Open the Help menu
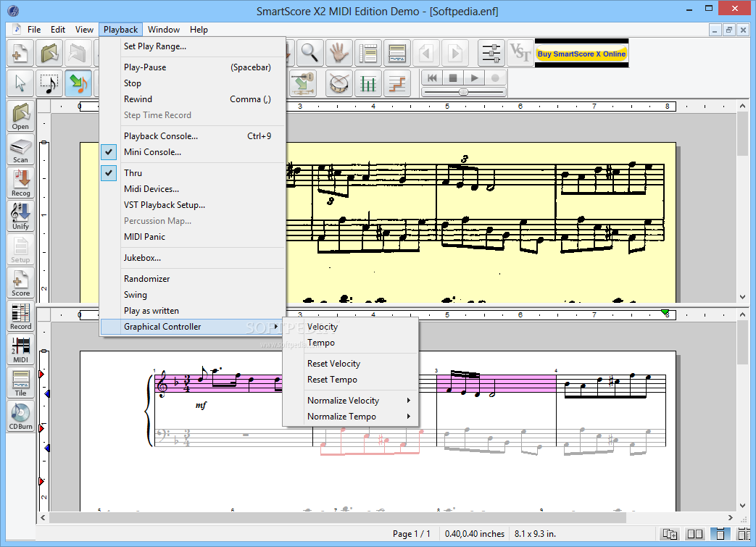 (x=199, y=30)
